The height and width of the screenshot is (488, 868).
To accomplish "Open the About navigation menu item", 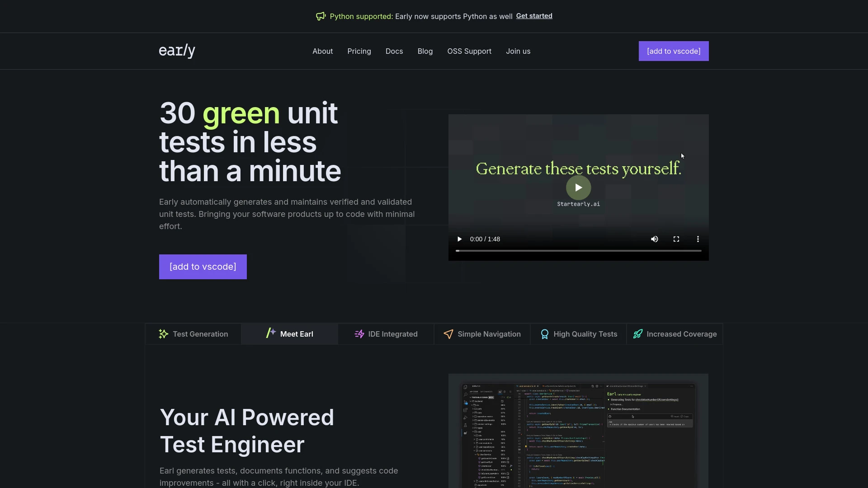I will [322, 51].
